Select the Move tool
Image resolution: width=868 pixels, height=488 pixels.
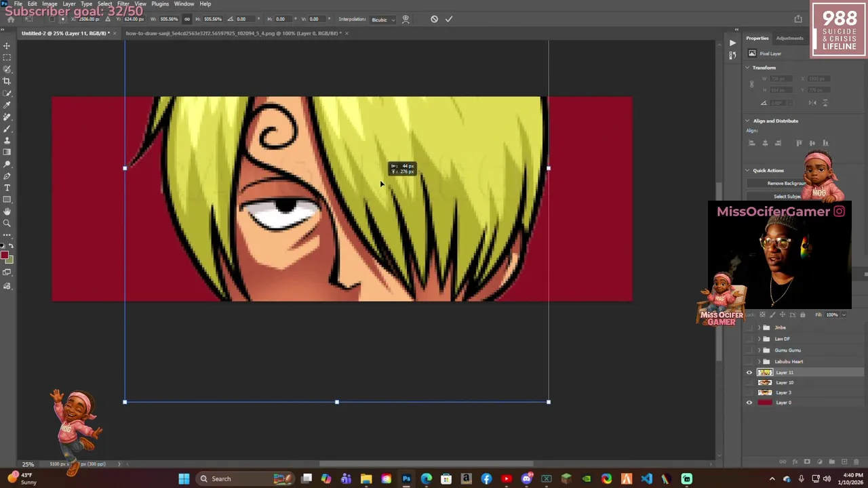pyautogui.click(x=7, y=46)
